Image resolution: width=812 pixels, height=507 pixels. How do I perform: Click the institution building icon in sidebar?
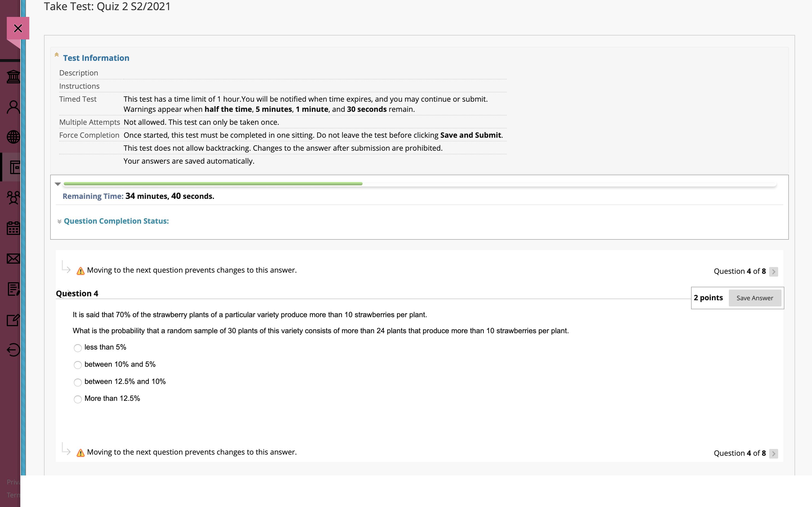point(14,77)
